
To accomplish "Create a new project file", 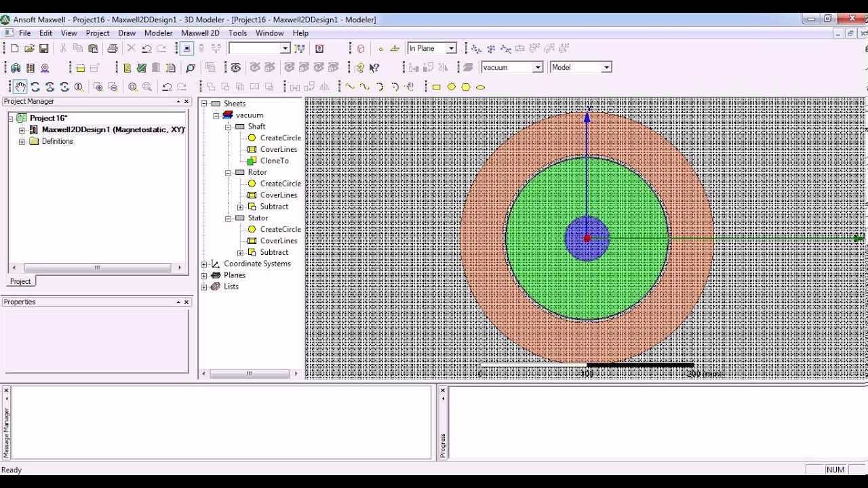I will [15, 48].
